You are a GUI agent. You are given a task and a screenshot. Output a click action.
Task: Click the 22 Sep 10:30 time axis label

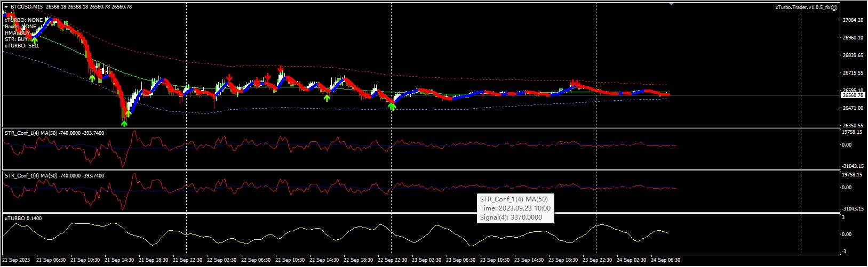(291, 260)
